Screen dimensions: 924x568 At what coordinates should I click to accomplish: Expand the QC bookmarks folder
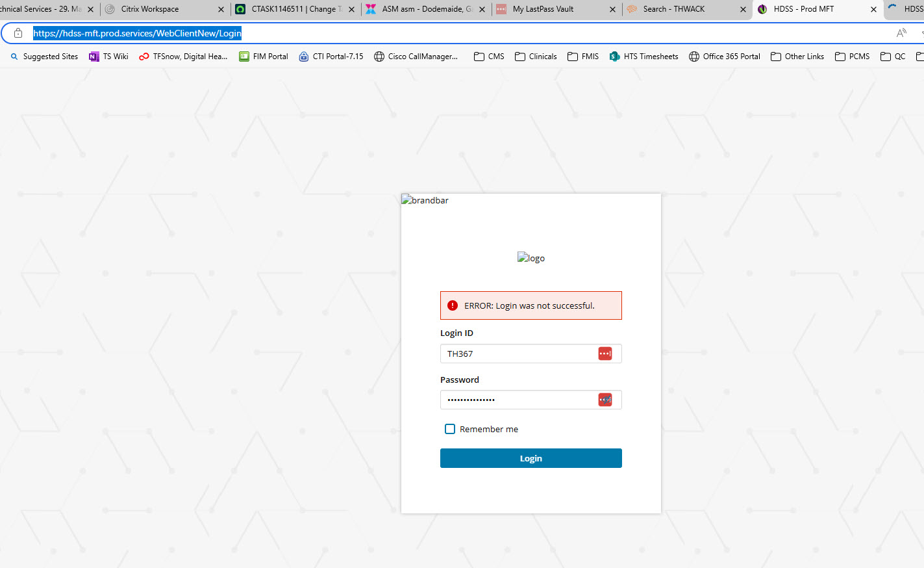click(x=893, y=57)
